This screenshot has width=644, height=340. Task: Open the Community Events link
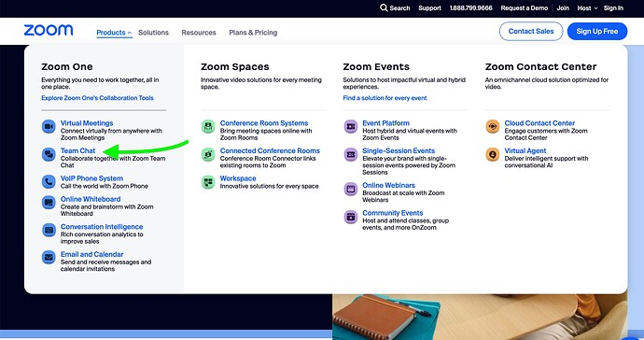(x=393, y=213)
